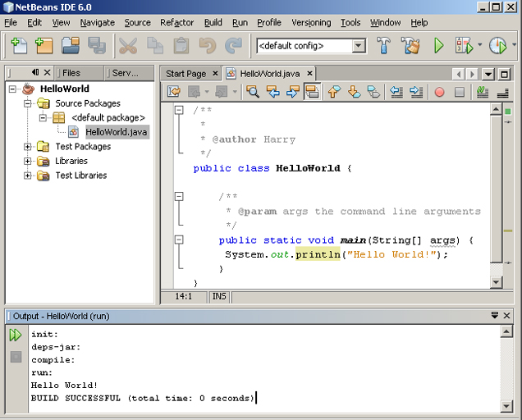Show opened documents list dropdown
The height and width of the screenshot is (420, 522).
488,74
